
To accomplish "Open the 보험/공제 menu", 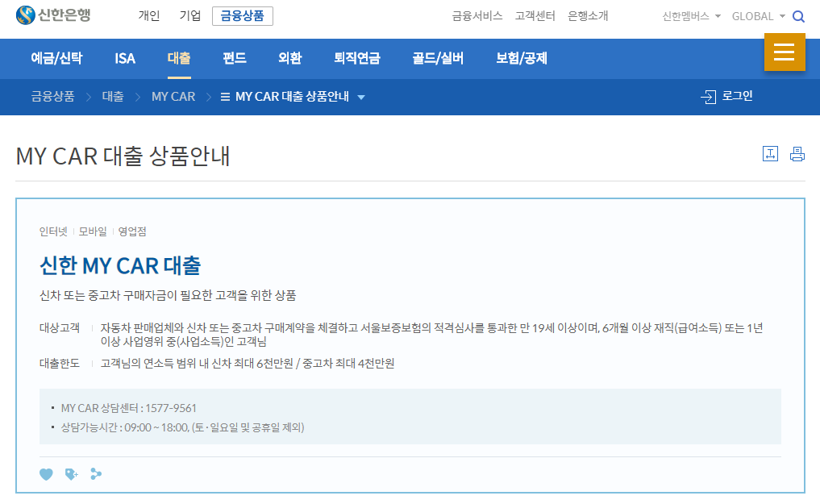I will (522, 58).
